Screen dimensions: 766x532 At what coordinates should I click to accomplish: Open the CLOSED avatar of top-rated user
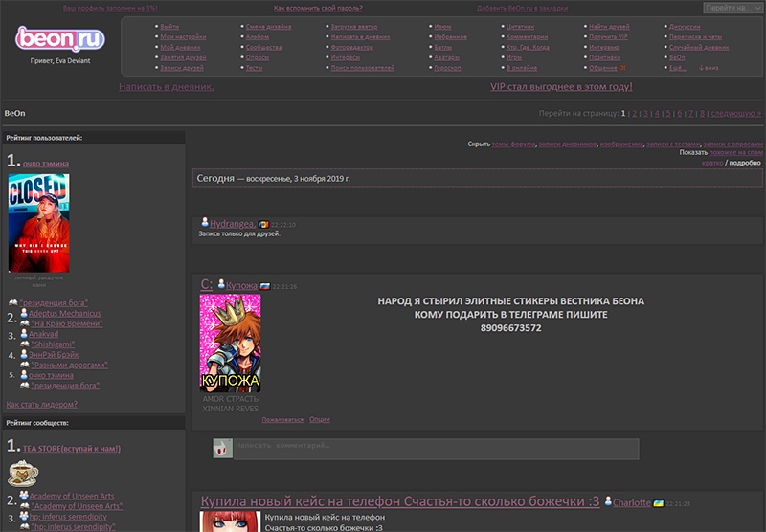(38, 223)
